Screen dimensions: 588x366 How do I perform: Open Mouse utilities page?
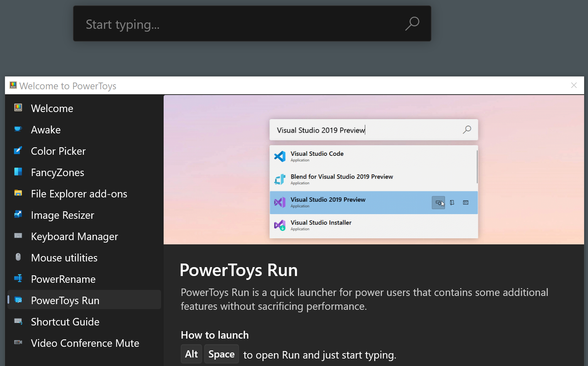(x=84, y=258)
